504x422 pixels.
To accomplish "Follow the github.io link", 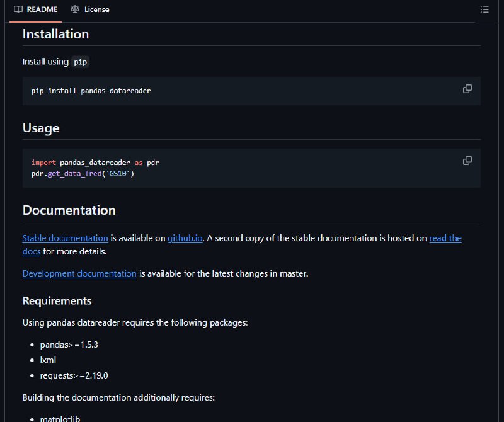I will click(x=185, y=238).
